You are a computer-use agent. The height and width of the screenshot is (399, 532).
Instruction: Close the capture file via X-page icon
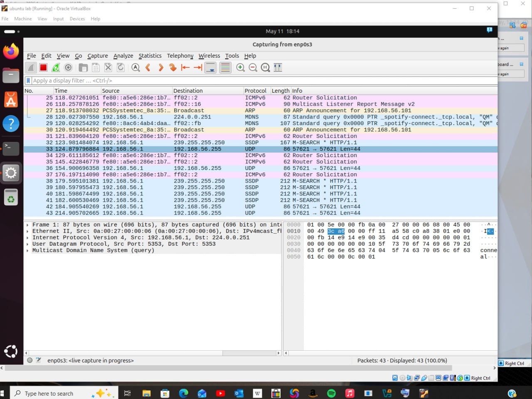click(x=108, y=67)
